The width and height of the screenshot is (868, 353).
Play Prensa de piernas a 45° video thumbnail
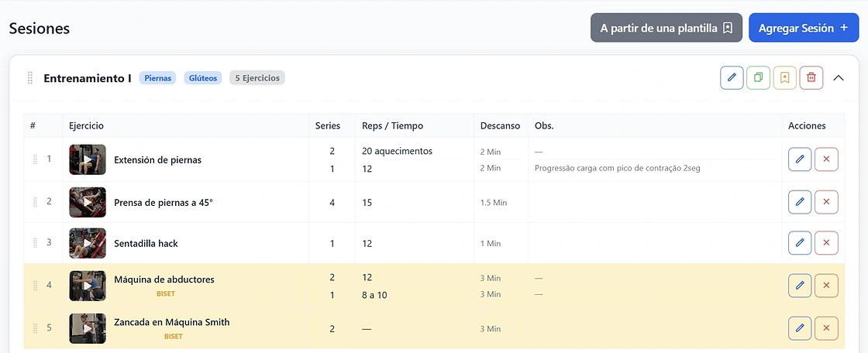88,202
